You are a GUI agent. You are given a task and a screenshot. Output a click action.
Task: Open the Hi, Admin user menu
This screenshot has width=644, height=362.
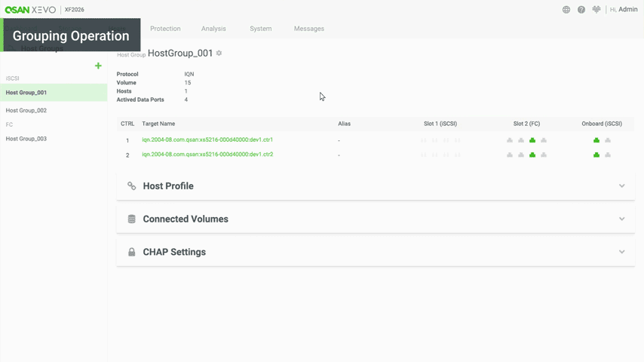coord(624,10)
